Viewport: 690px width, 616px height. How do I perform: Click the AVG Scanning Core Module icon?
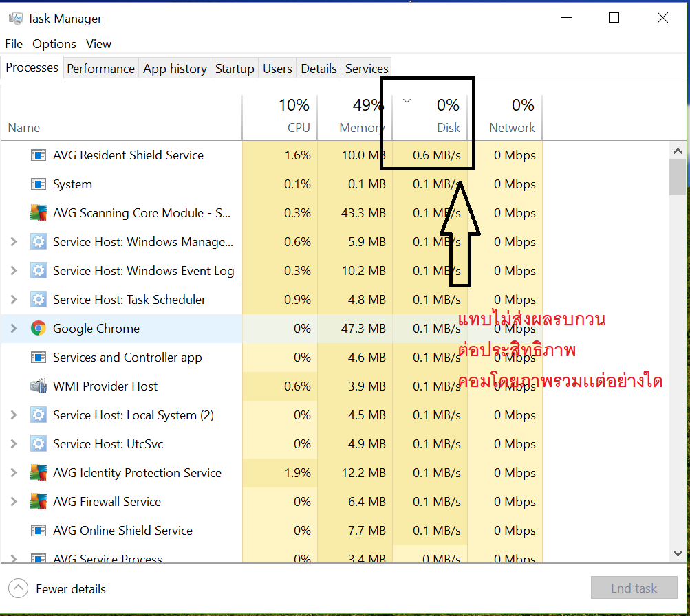point(39,213)
